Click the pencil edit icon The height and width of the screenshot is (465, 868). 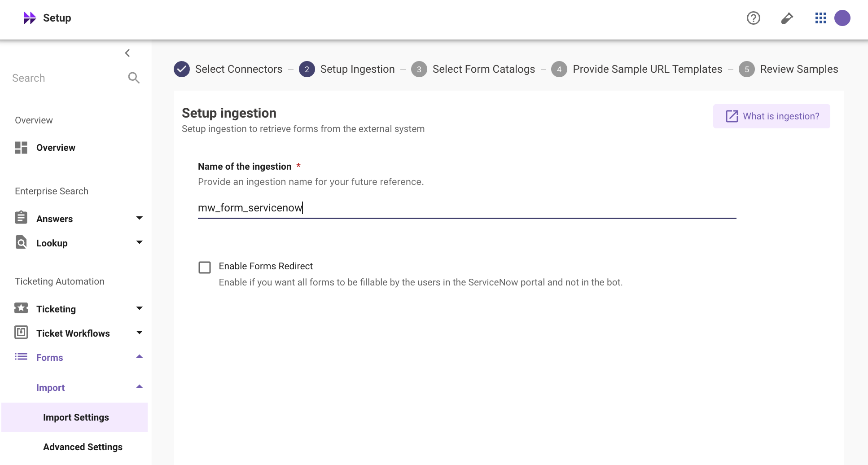coord(787,18)
